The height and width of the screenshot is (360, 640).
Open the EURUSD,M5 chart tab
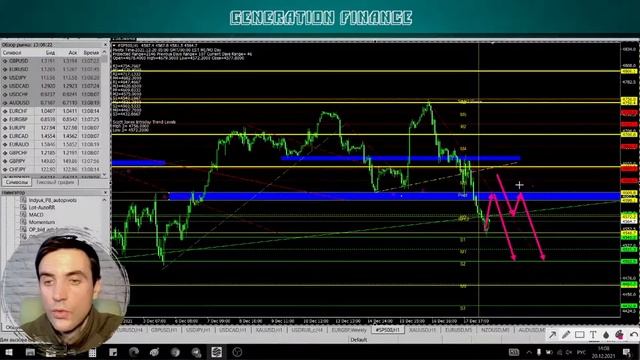pyautogui.click(x=459, y=330)
